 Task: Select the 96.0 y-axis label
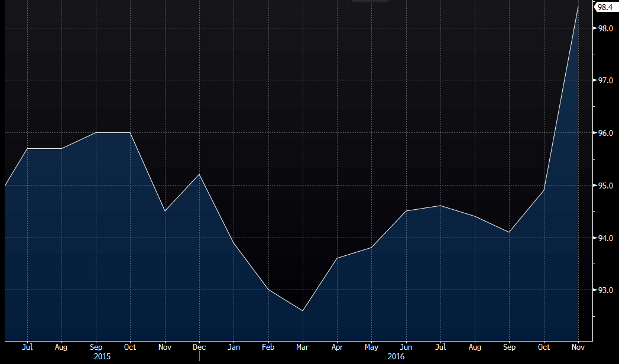click(x=604, y=133)
